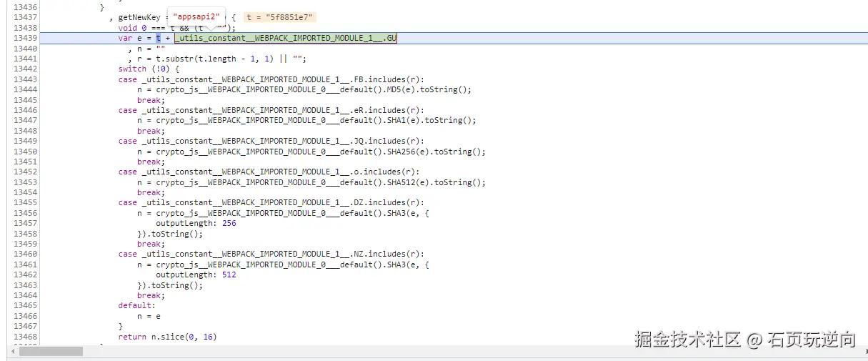Click the "n = e" assignment line
This screenshot has height=361, width=868.
coord(149,315)
